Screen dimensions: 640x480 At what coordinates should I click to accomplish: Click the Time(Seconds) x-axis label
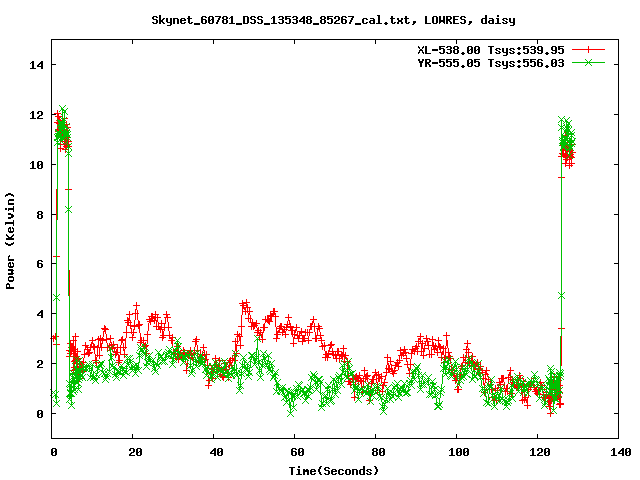coord(333,470)
